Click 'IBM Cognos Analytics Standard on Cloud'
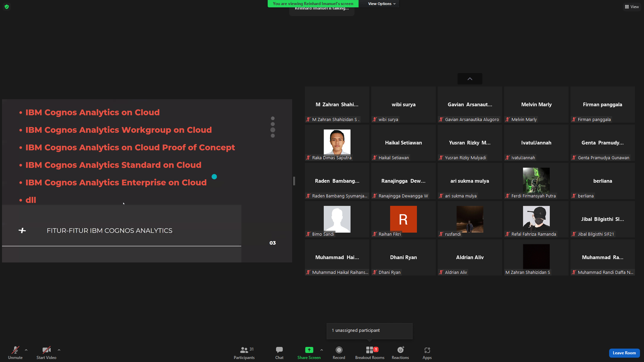This screenshot has height=362, width=644. tap(113, 165)
